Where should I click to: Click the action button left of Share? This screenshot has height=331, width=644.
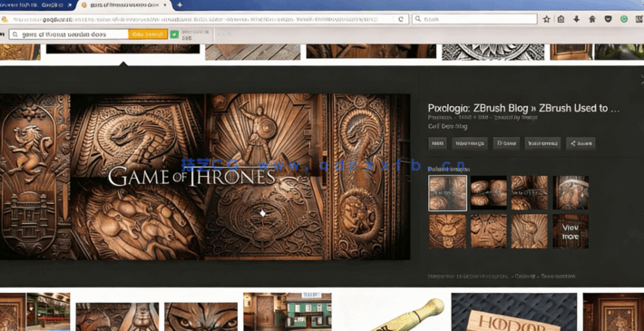542,143
